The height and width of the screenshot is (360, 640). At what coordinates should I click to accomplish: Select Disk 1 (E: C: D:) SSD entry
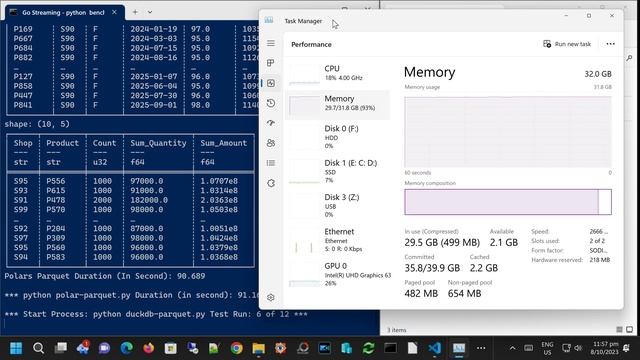coord(338,171)
